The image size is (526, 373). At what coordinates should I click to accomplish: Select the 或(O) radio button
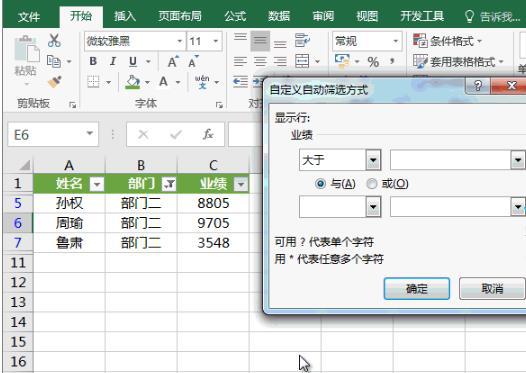pyautogui.click(x=372, y=183)
